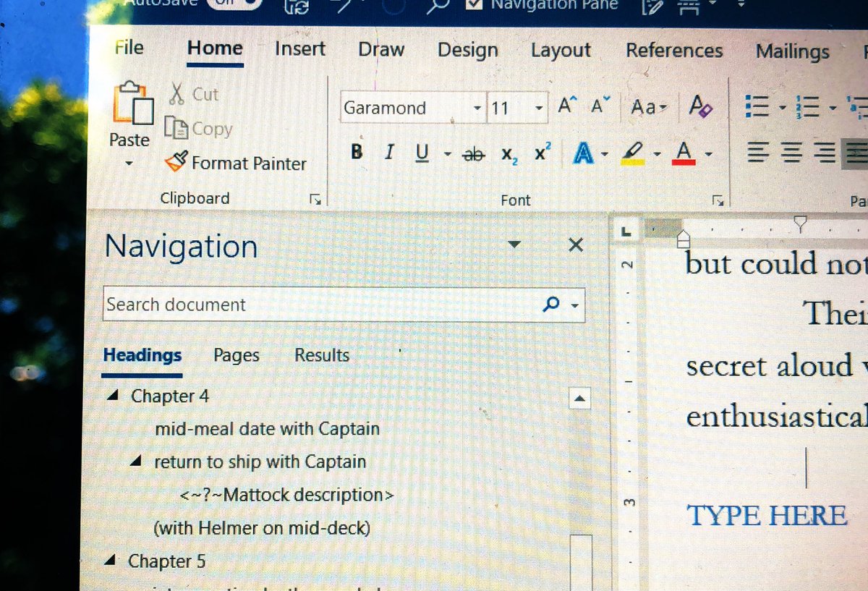Apply yellow text highlight color
The height and width of the screenshot is (591, 868).
click(631, 153)
